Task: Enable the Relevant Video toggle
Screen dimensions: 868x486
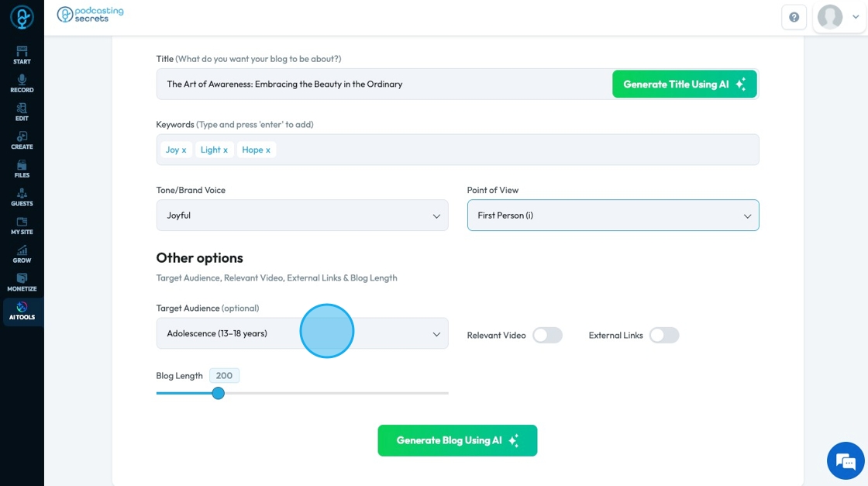Action: tap(547, 335)
